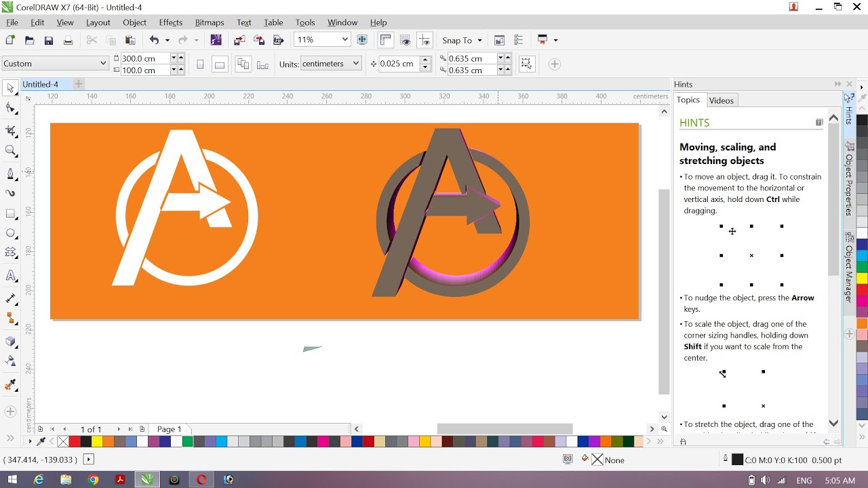Switch to the Videos tab

click(x=721, y=100)
